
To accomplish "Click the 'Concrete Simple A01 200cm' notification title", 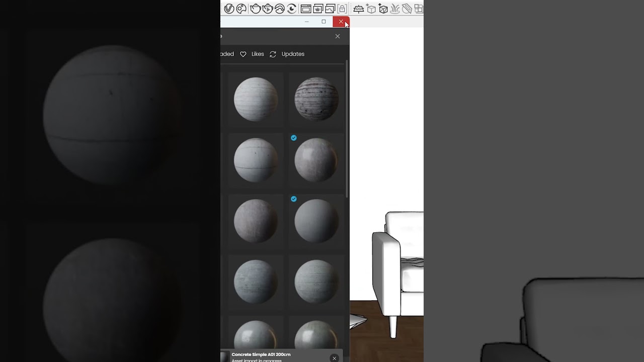I will point(261,354).
